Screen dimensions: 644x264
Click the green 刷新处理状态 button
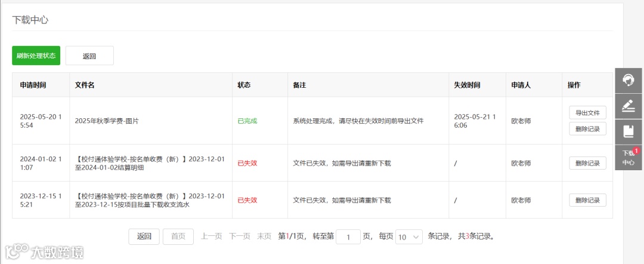(x=36, y=56)
